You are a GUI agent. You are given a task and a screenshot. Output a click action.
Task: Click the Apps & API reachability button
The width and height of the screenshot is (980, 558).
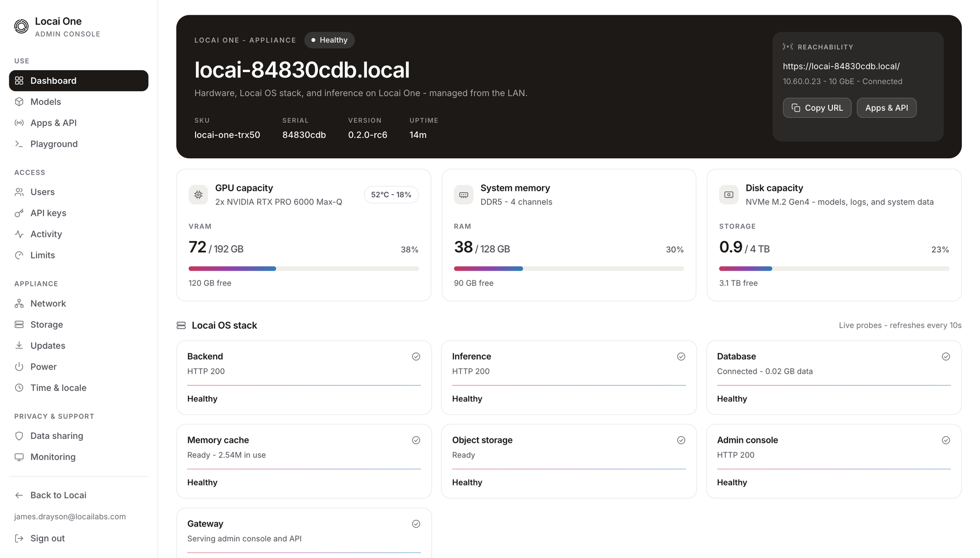[x=886, y=108]
